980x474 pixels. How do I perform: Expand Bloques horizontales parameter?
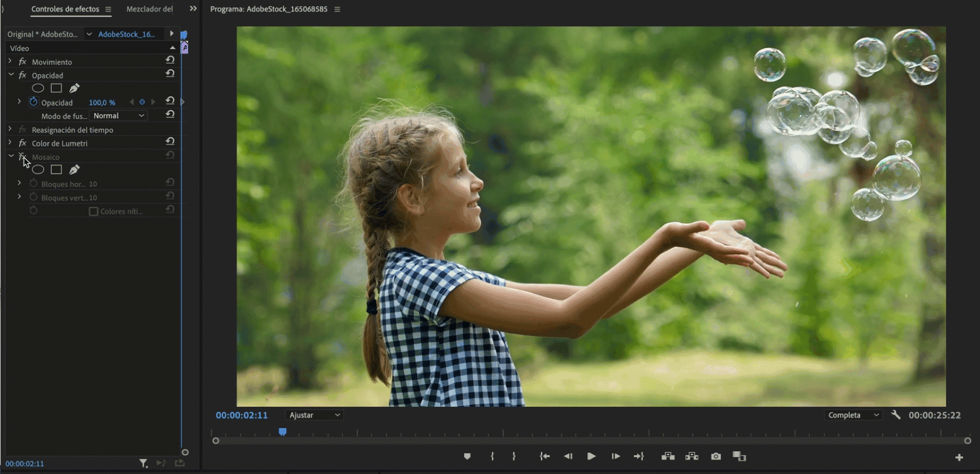pyautogui.click(x=19, y=183)
